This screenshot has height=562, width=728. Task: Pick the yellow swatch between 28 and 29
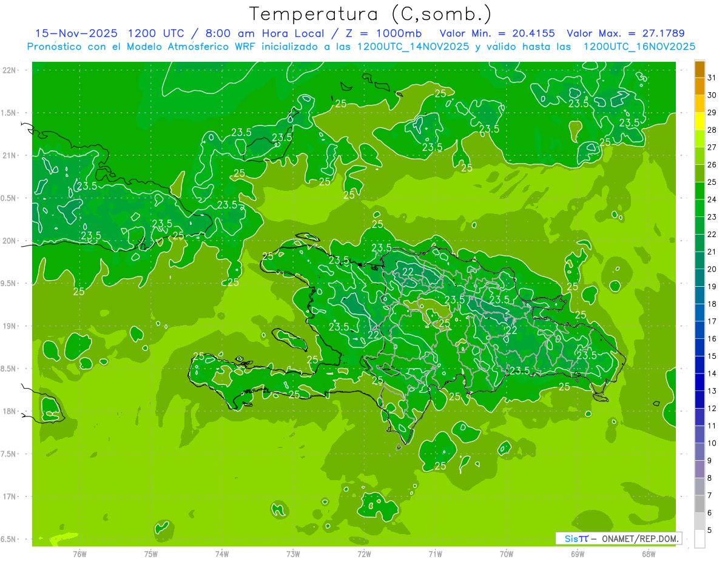point(699,121)
